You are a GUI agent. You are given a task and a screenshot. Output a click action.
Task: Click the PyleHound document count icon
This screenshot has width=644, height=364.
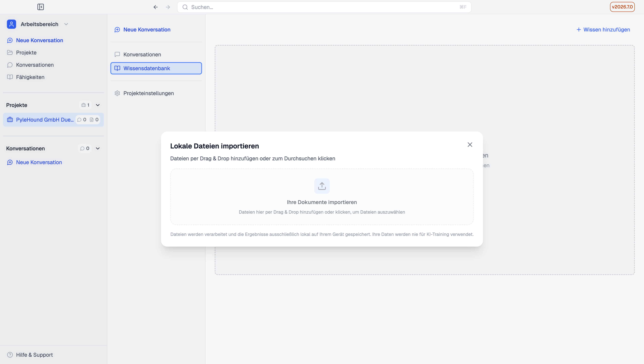click(92, 120)
